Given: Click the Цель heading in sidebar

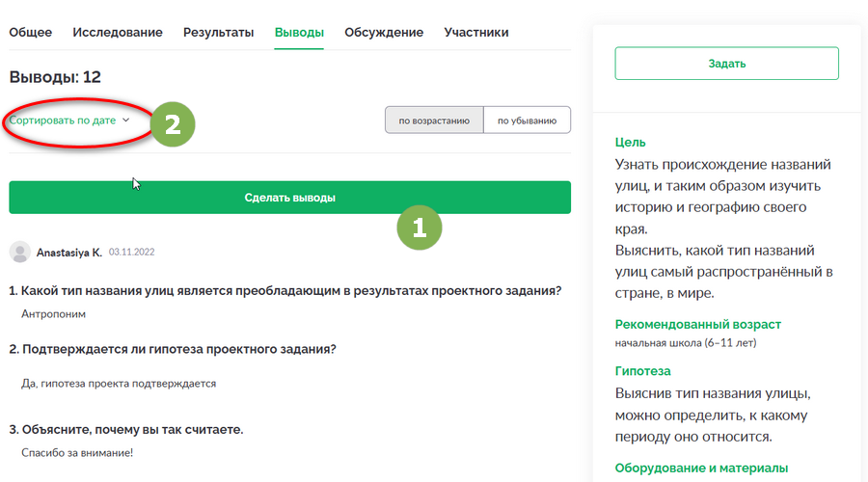Looking at the screenshot, I should point(630,143).
